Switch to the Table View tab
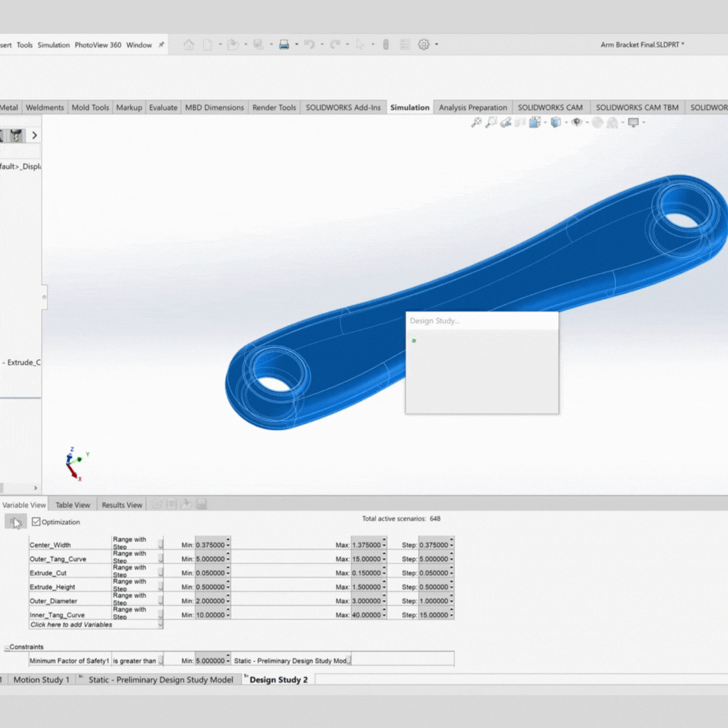 73,505
